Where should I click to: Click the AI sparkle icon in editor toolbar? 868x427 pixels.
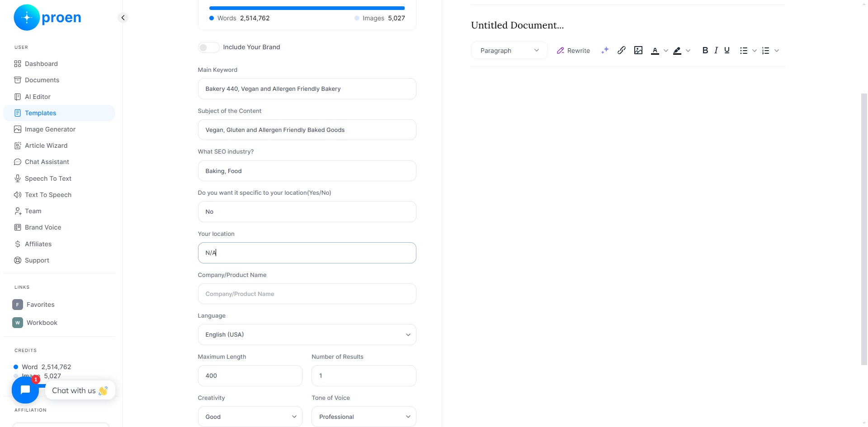pos(605,50)
